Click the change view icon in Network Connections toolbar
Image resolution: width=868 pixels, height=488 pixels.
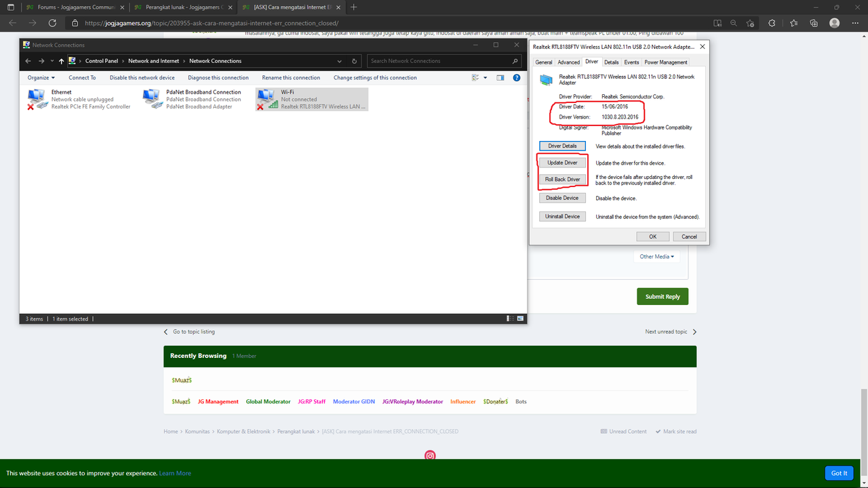coord(475,78)
